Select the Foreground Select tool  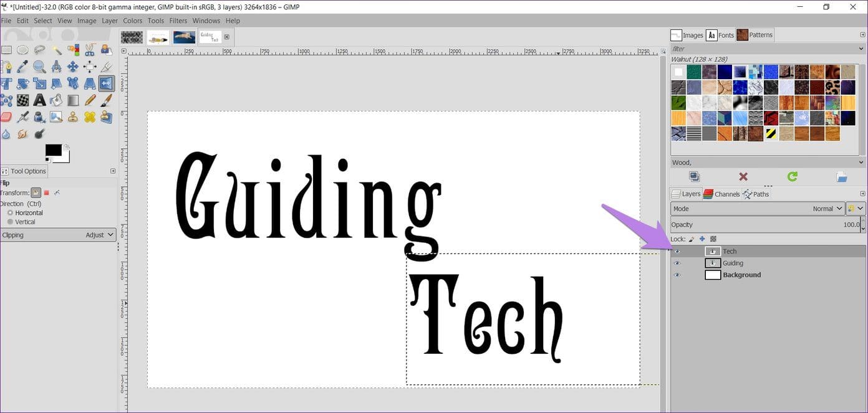(106, 50)
